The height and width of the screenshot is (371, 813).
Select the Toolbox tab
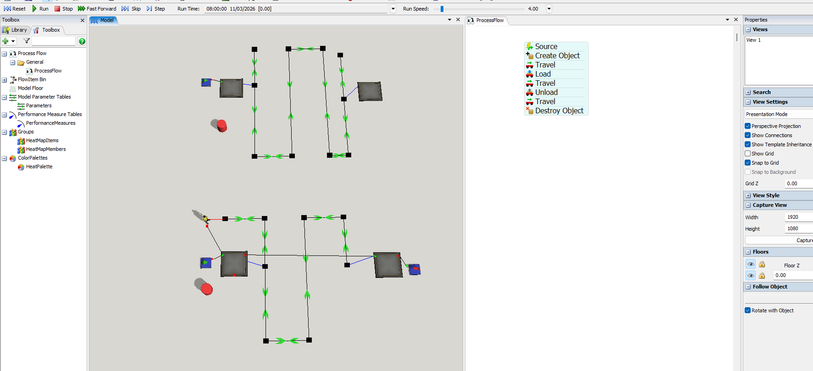(47, 30)
